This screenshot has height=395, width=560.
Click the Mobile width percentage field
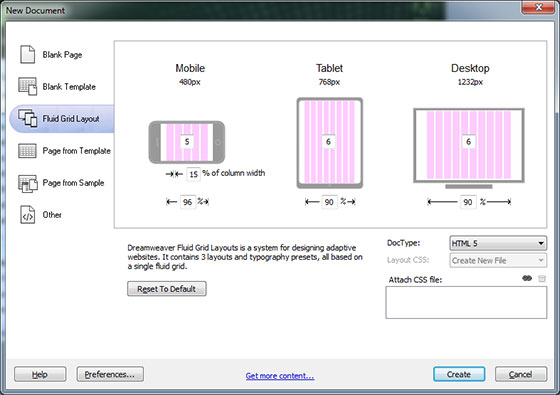coord(188,202)
